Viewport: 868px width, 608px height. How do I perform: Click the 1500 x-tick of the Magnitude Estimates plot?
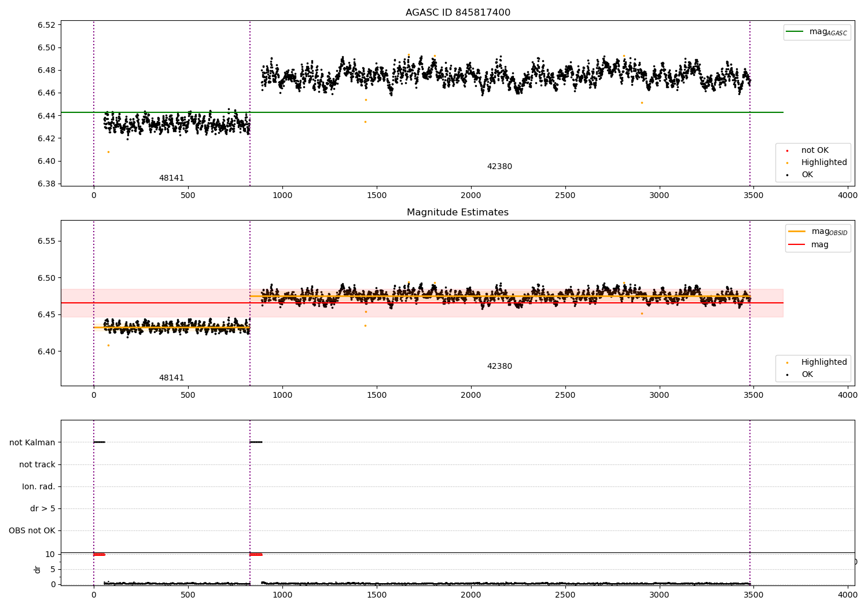[x=377, y=395]
